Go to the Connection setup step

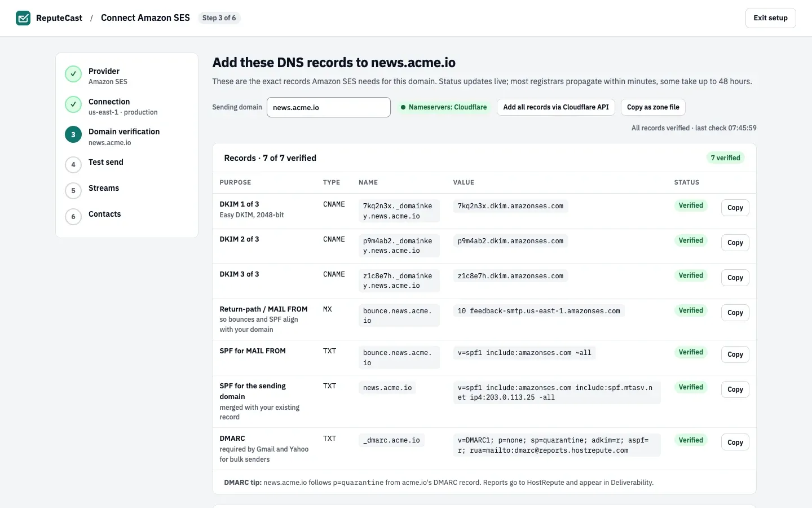tap(127, 106)
